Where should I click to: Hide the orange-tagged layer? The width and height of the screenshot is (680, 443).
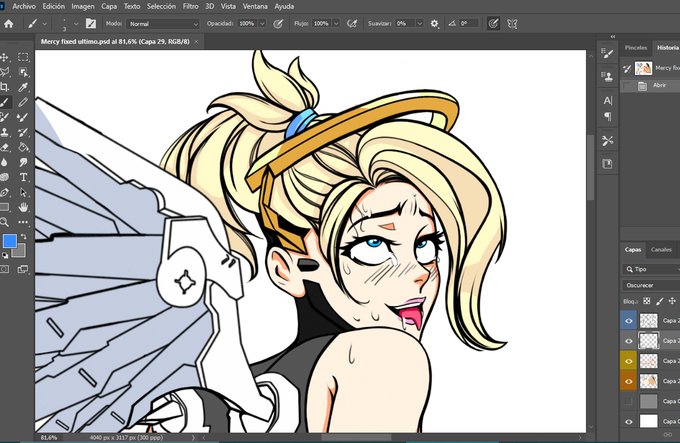click(628, 381)
